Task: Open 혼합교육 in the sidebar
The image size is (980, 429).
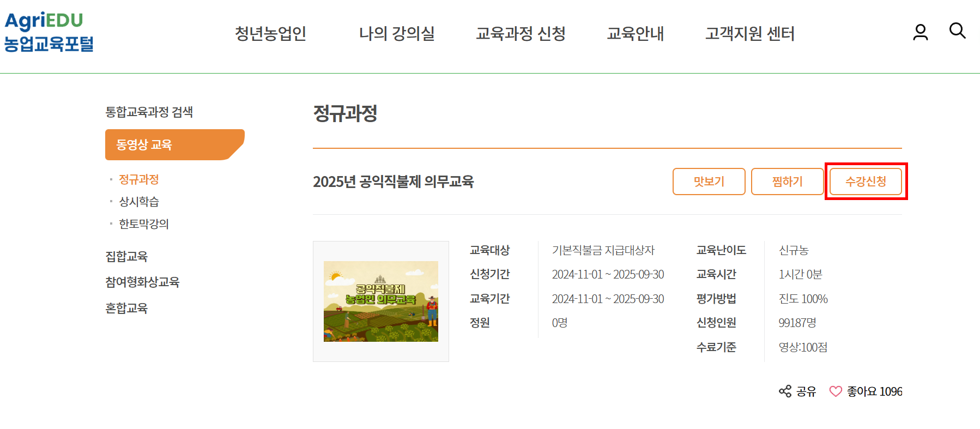Action: tap(126, 308)
